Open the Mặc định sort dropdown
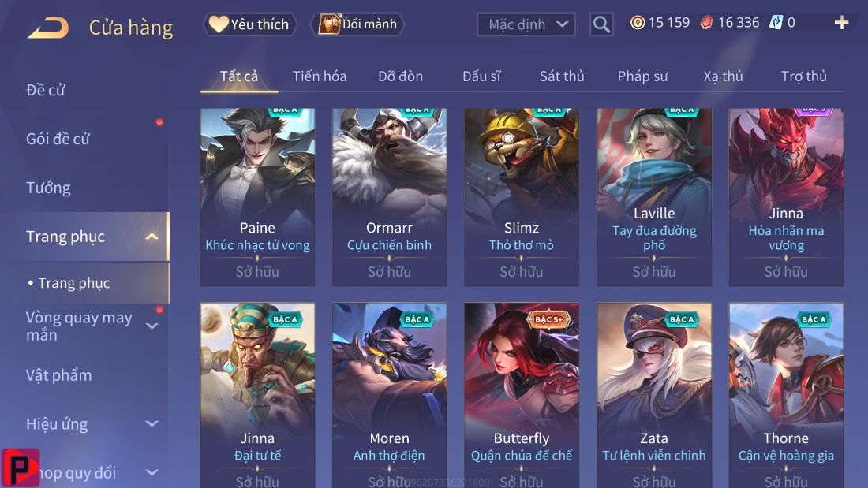This screenshot has width=868, height=488. pos(526,24)
